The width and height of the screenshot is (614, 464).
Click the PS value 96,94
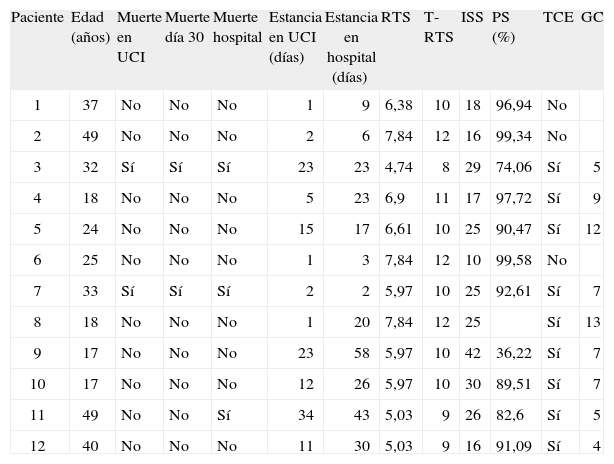click(x=511, y=105)
